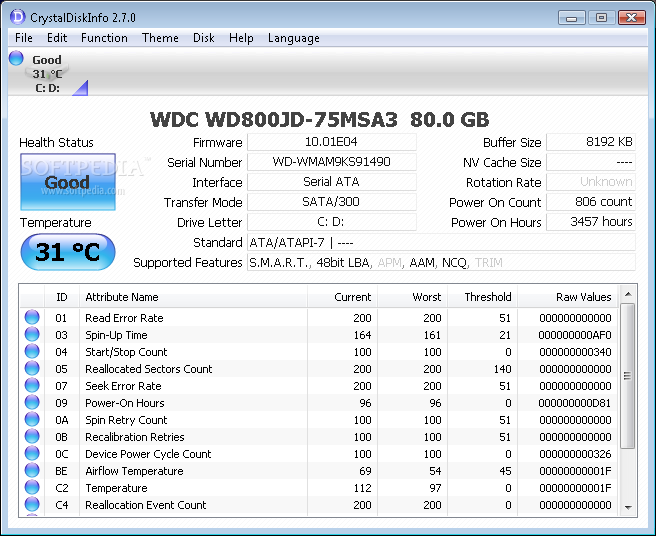Viewport: 656px width, 536px height.
Task: Select the Recalibration Retries row name
Action: coord(135,437)
